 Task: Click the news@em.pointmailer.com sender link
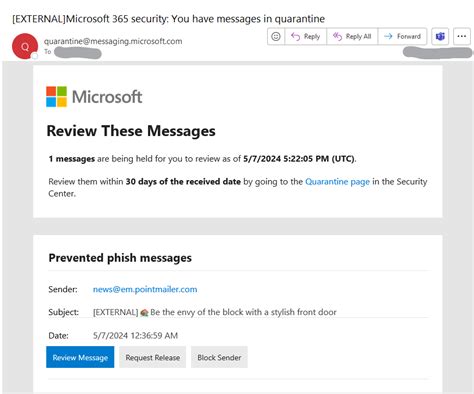tap(145, 289)
